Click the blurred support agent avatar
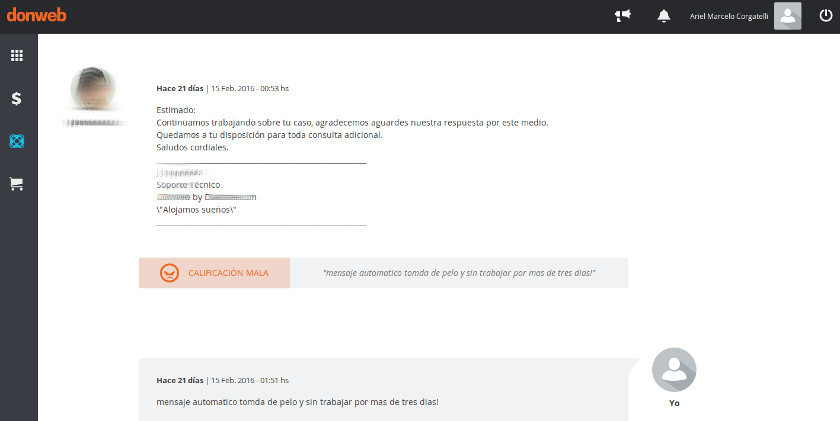 [97, 91]
